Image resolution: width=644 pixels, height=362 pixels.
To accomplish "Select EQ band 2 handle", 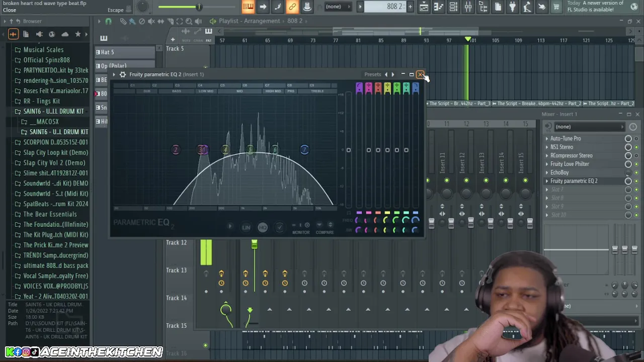I will pos(176,150).
